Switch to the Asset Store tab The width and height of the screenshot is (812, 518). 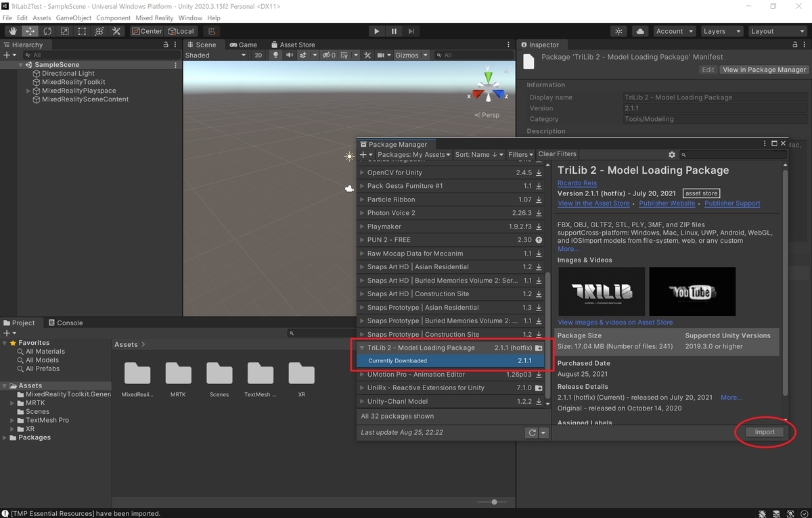[292, 45]
